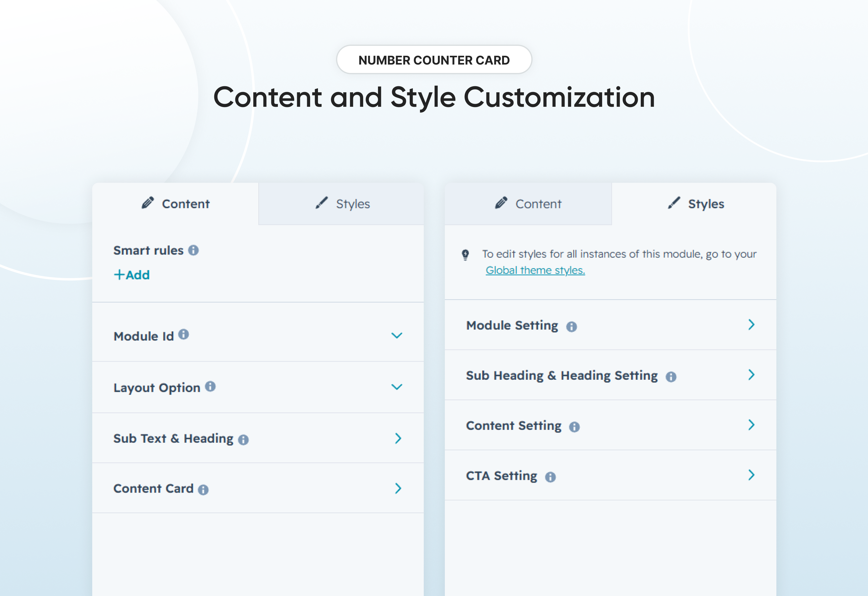Screen dimensions: 868x596
Task: Open Sub Heading & Heading Setting arrow
Action: point(751,375)
